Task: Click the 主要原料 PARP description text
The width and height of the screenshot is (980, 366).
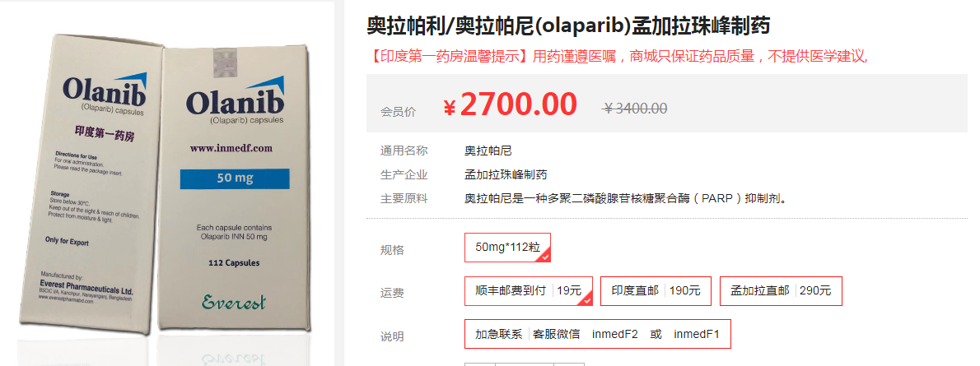Action: 626,198
